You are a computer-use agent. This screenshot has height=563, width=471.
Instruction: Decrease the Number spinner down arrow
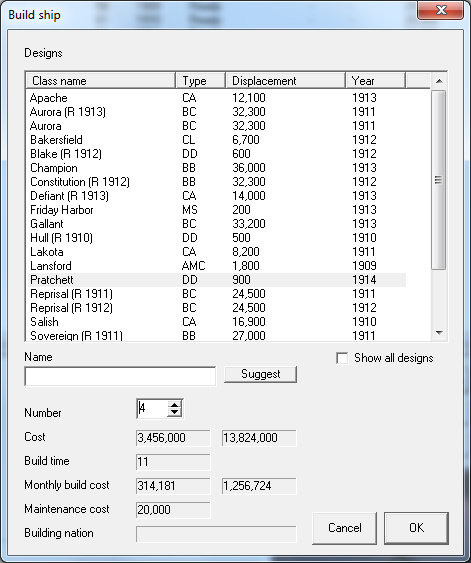coord(174,413)
